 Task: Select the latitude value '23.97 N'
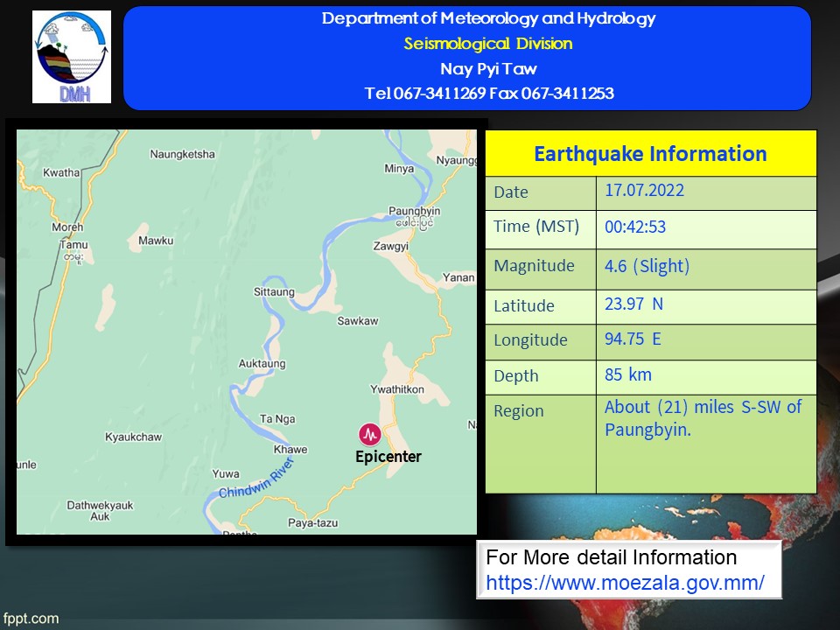coord(634,304)
